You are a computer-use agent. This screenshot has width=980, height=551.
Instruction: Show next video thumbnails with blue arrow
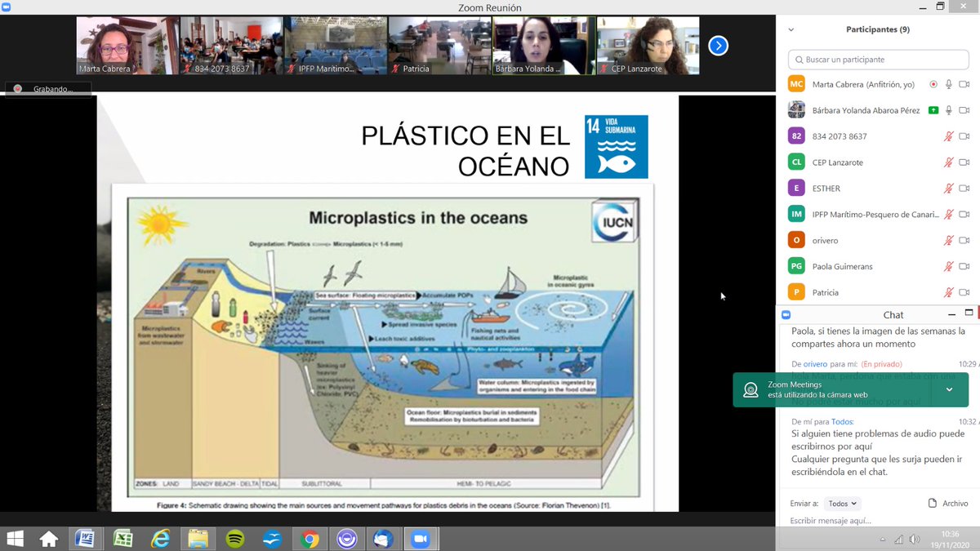[x=718, y=46]
